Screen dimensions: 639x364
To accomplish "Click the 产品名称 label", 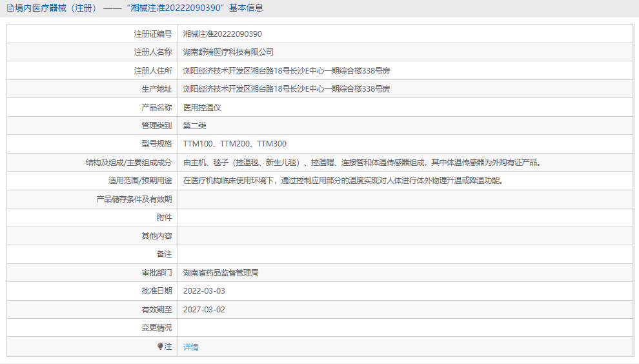I will point(156,107).
